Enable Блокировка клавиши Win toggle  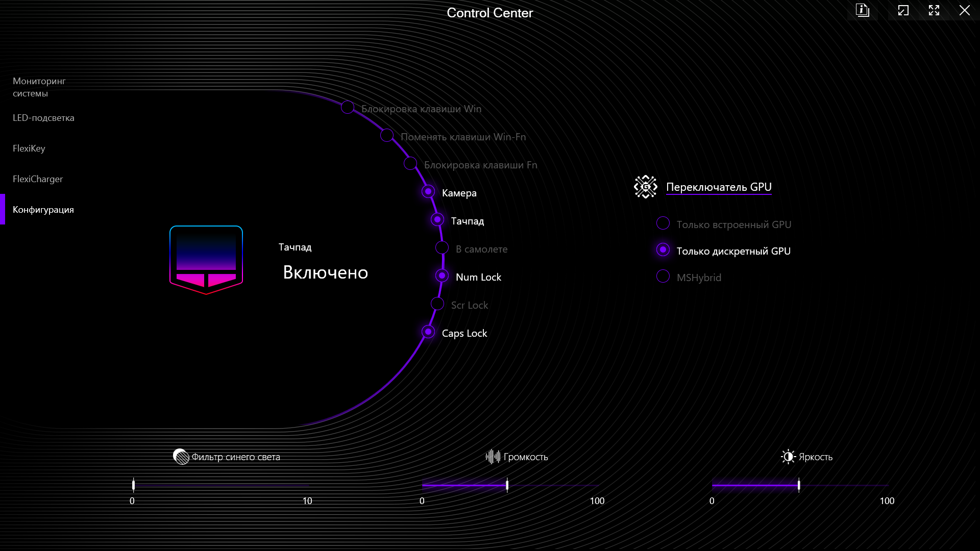[x=348, y=108]
